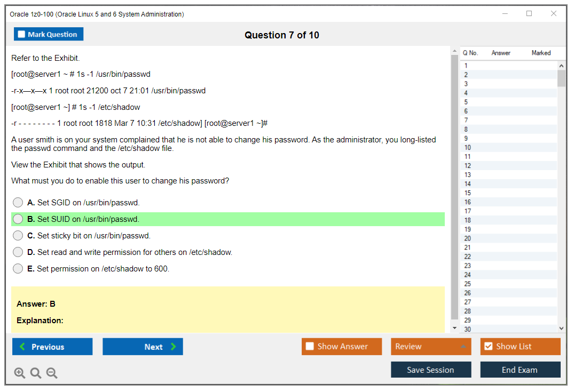Click the Marked column header
The height and width of the screenshot is (392, 574).
(541, 53)
